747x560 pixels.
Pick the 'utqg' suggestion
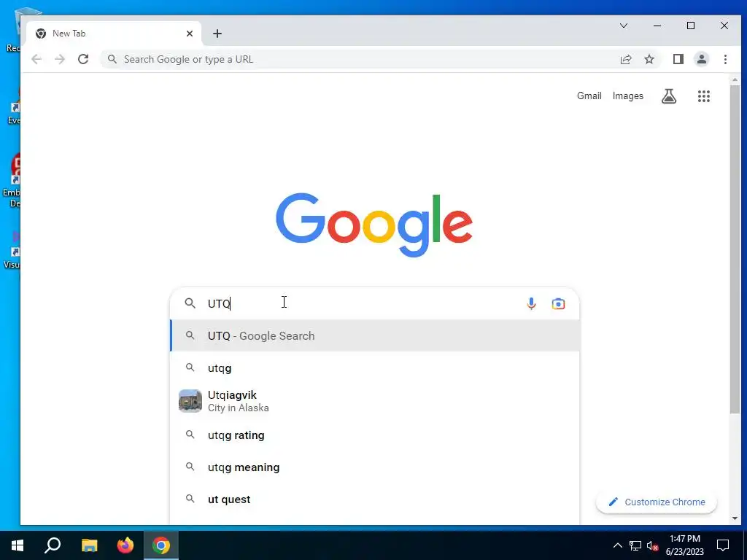(375, 367)
